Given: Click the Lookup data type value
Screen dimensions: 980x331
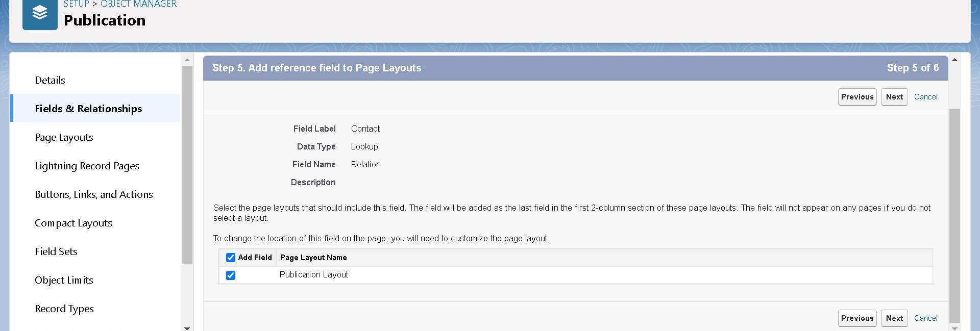Looking at the screenshot, I should tap(364, 146).
